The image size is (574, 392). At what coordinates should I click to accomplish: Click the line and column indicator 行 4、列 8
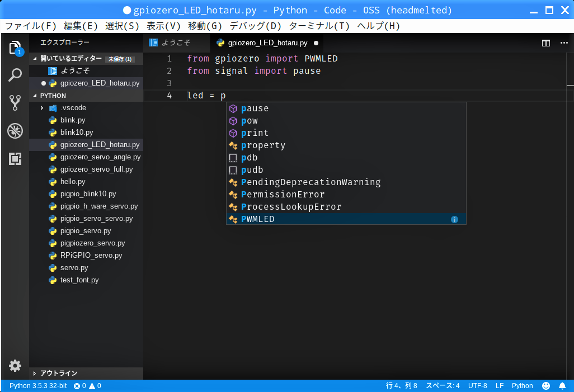coord(401,386)
